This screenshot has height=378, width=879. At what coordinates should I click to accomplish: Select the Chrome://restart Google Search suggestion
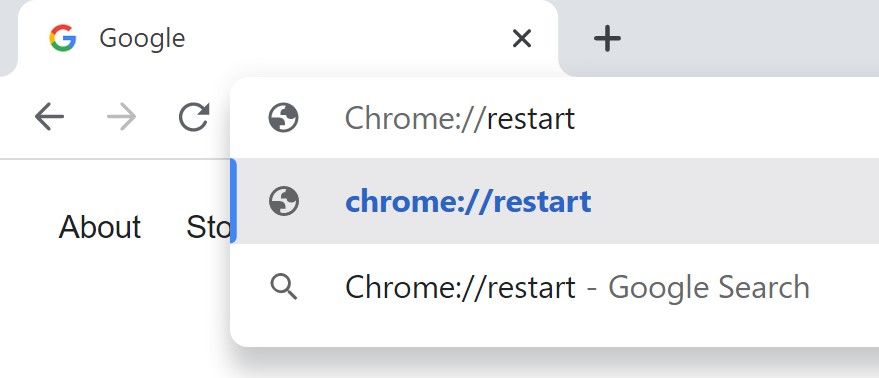point(555,287)
